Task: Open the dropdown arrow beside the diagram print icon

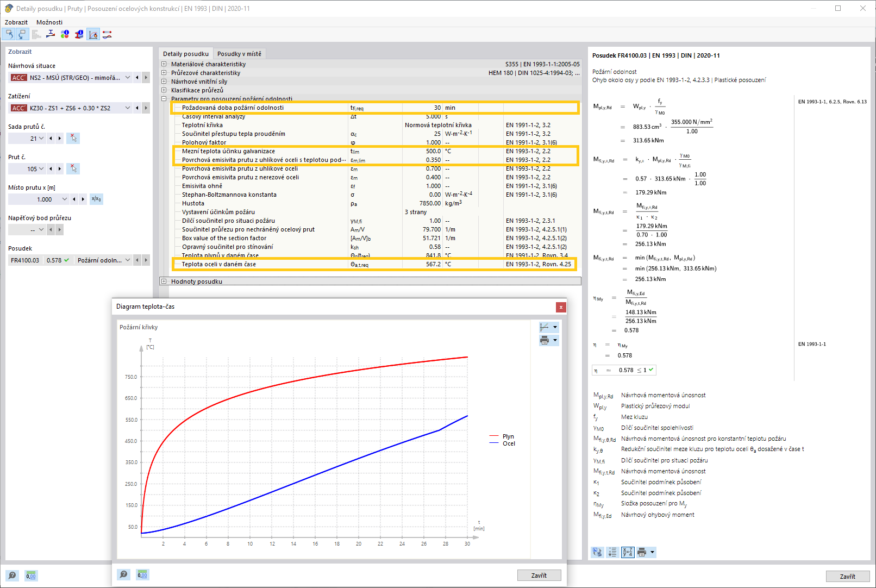Action: click(x=555, y=340)
